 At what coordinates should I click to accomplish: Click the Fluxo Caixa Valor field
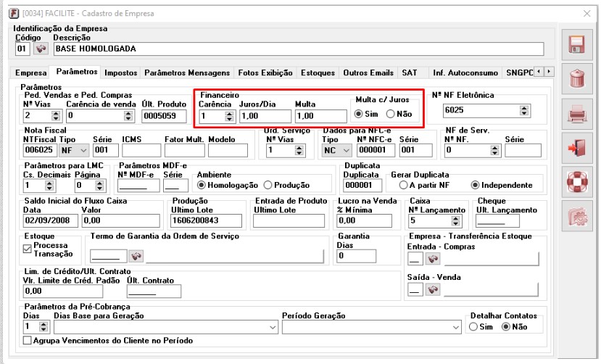[121, 220]
